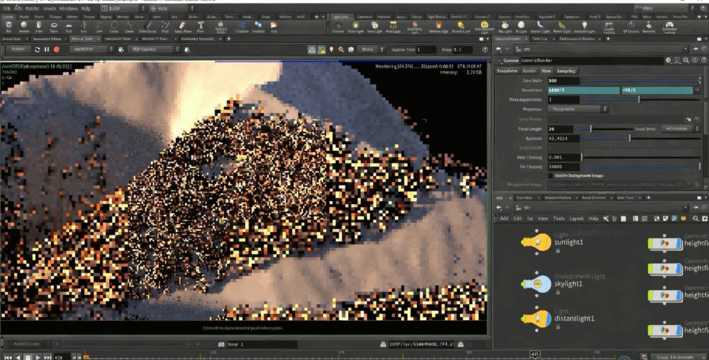Screen dimensions: 709x360
Task: Adjust the Focal Length slider
Action: click(x=604, y=129)
